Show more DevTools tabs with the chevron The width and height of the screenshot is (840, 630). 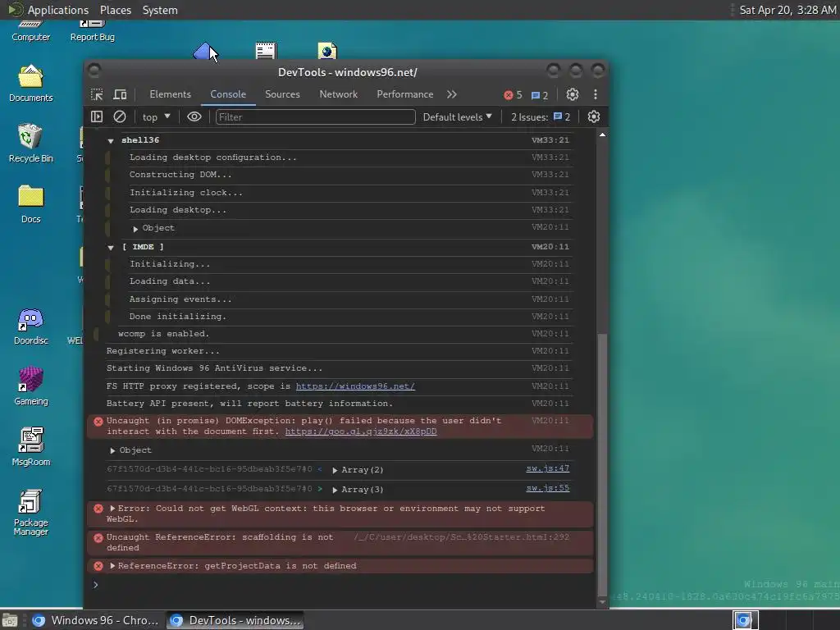452,94
